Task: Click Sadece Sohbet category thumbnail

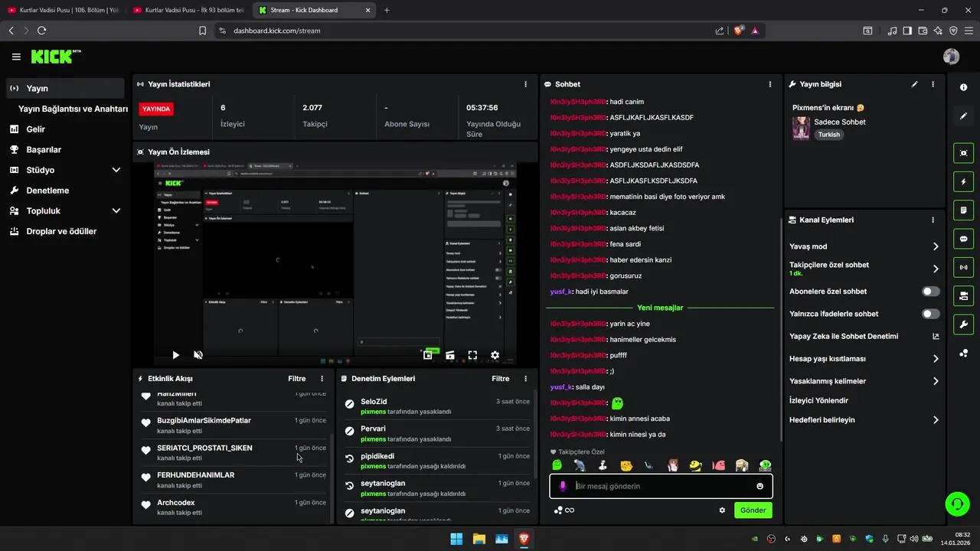Action: [x=801, y=129]
